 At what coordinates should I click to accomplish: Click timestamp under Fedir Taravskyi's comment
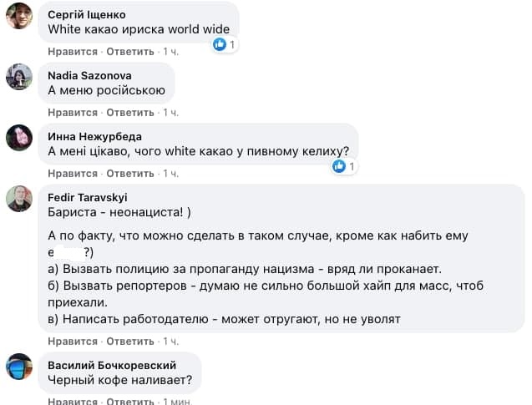click(x=170, y=342)
